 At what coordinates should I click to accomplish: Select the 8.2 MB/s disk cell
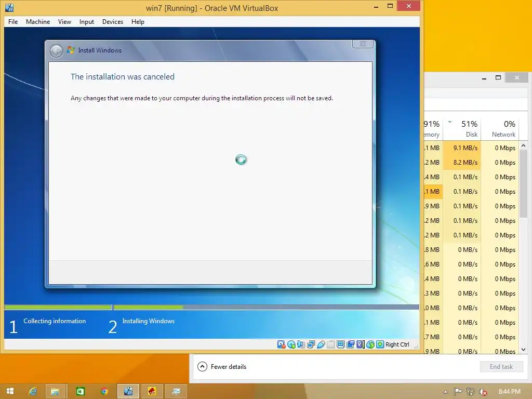(x=462, y=163)
